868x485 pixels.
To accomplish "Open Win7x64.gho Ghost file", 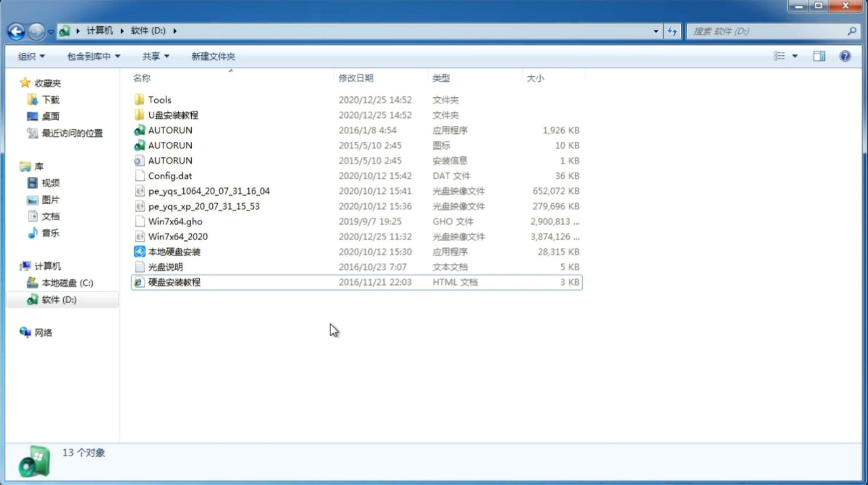I will 175,221.
